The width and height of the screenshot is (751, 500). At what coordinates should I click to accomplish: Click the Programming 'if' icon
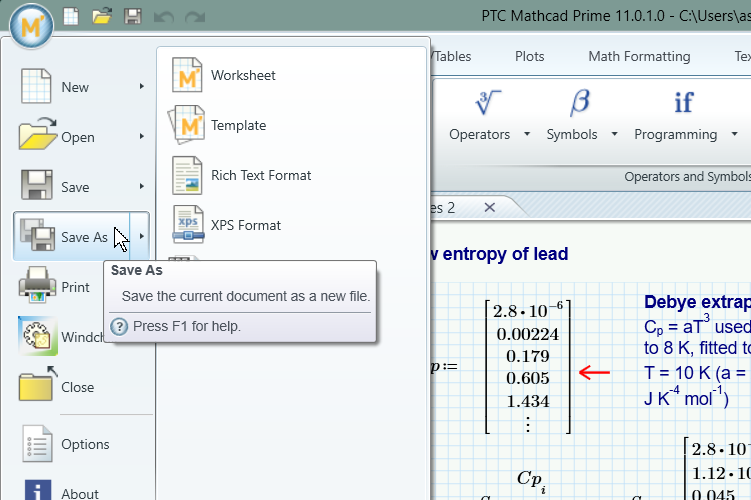tap(683, 103)
